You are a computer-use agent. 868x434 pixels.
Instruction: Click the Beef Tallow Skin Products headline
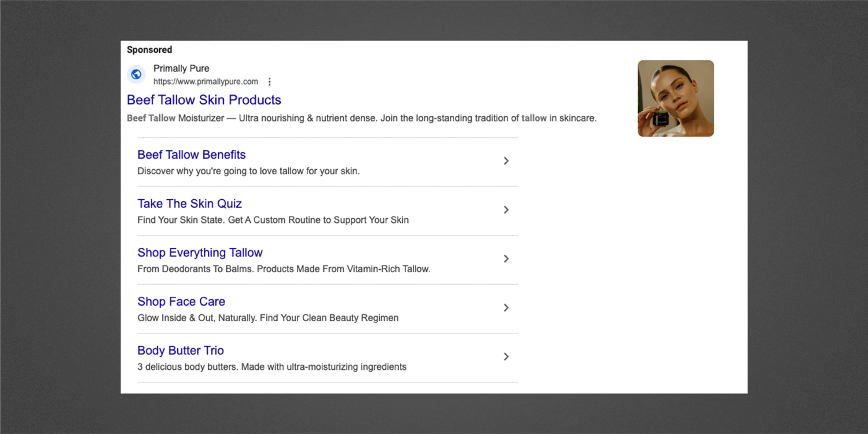point(203,100)
